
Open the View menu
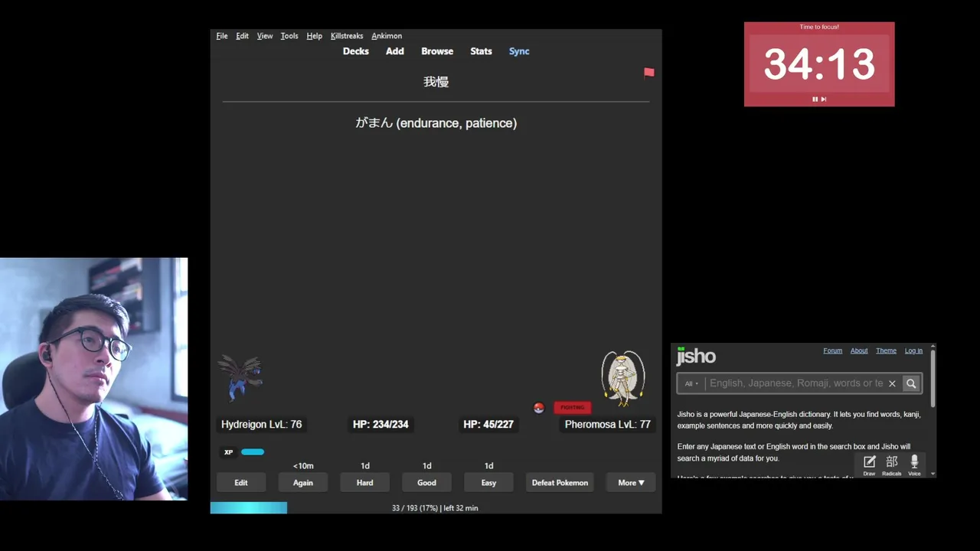tap(265, 36)
